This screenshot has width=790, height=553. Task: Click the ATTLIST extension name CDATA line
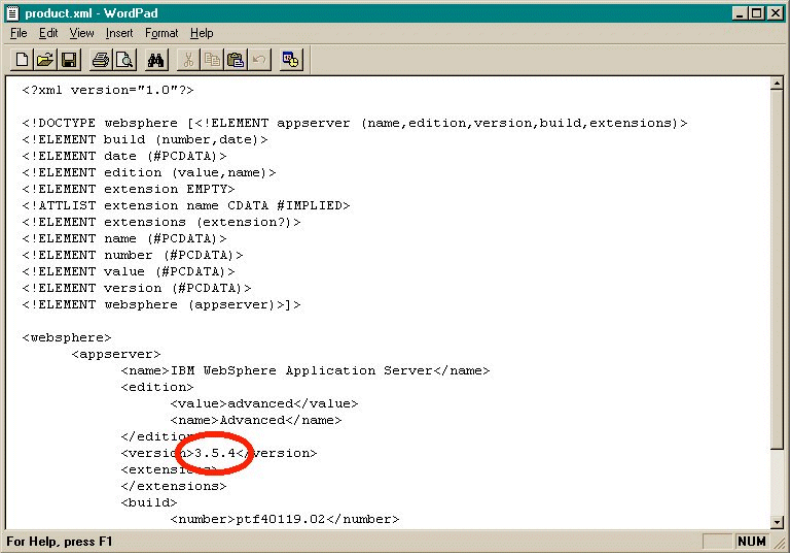click(x=186, y=206)
